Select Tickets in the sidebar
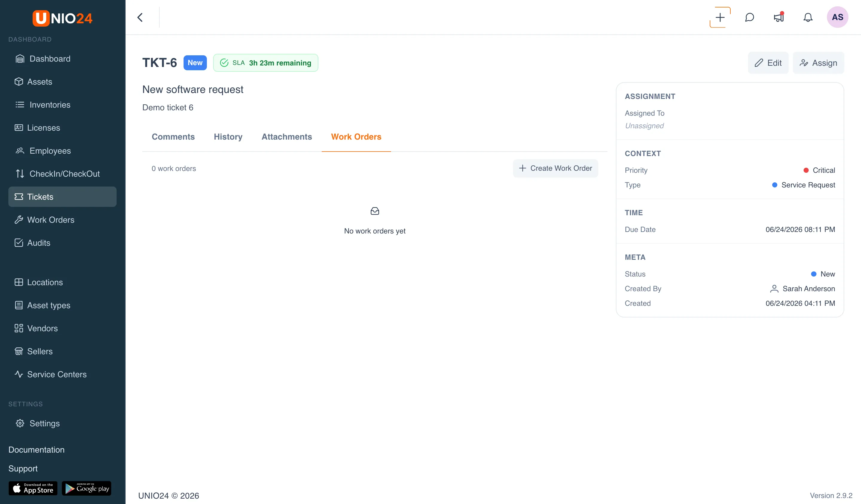Image resolution: width=861 pixels, height=504 pixels. 62,196
